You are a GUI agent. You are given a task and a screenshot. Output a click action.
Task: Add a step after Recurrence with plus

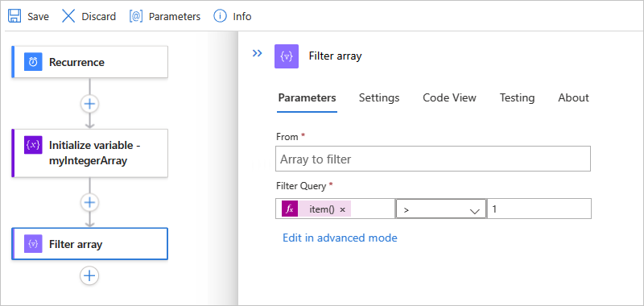click(x=89, y=104)
